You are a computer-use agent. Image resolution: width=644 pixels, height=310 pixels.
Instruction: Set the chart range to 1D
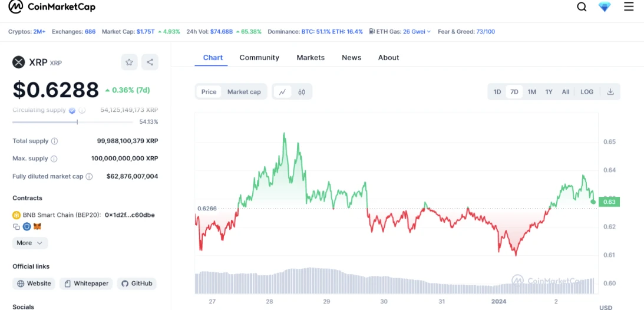(x=497, y=92)
